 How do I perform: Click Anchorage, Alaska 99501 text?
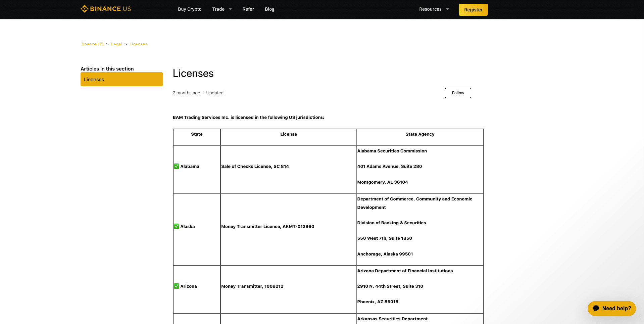tap(385, 254)
